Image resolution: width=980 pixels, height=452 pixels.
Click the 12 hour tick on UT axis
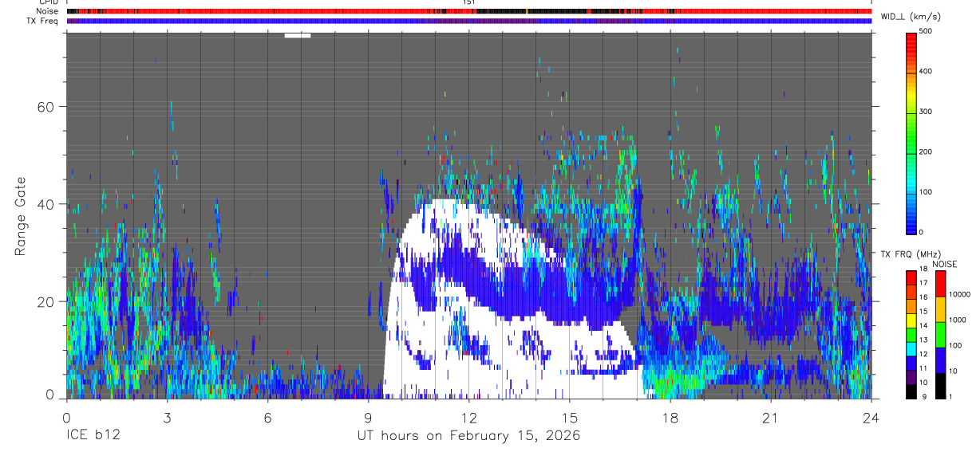tap(469, 417)
